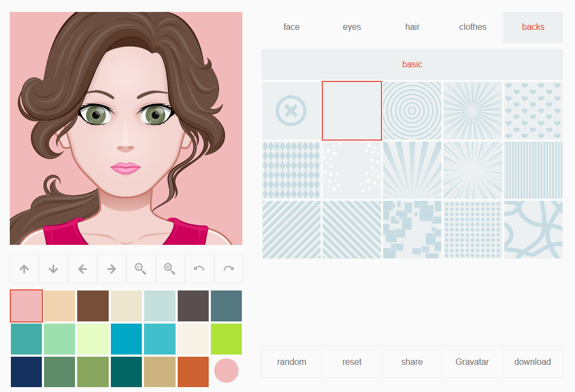
Task: Generate a random avatar
Action: point(291,361)
